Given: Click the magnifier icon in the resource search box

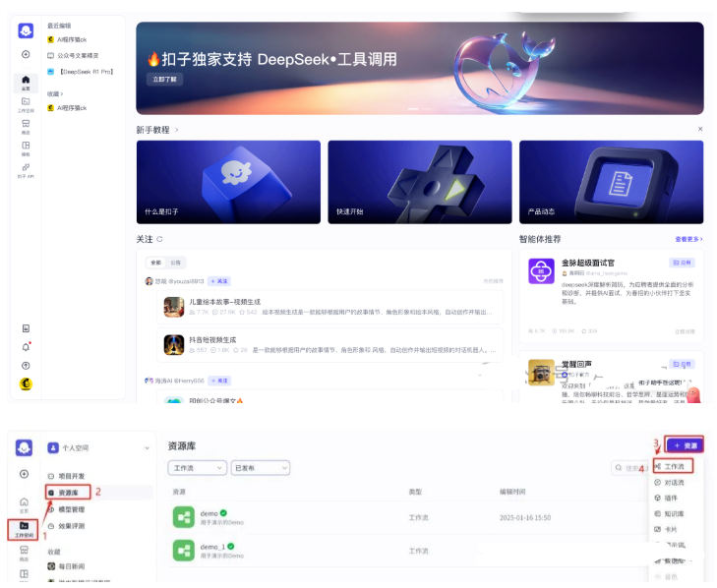Looking at the screenshot, I should [619, 468].
